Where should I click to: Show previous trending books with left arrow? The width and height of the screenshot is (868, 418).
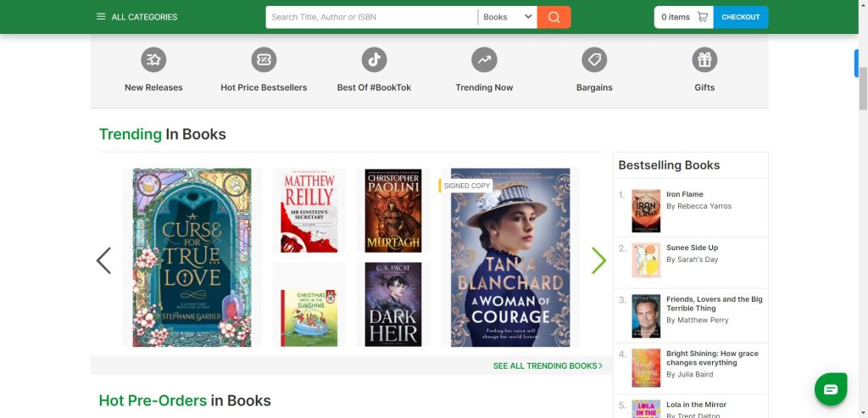pos(103,260)
